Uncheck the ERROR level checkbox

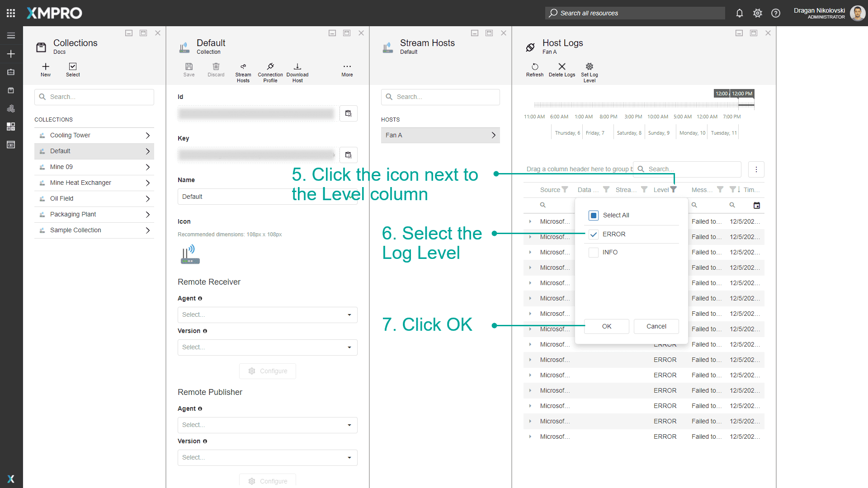click(594, 235)
